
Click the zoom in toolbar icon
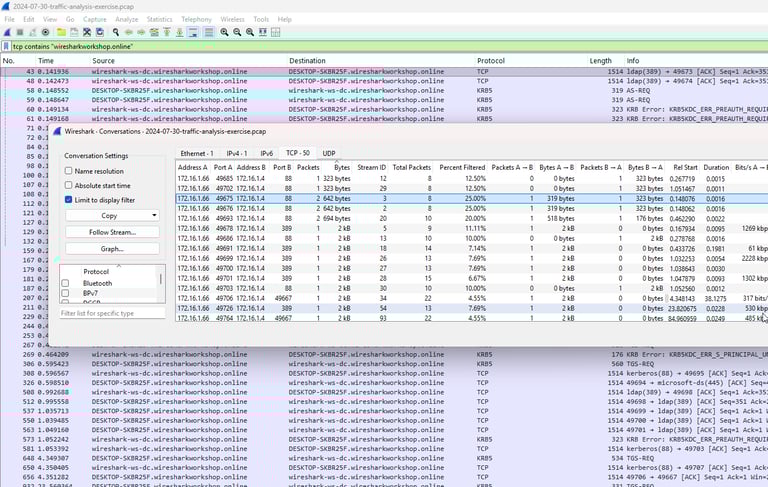tap(224, 32)
